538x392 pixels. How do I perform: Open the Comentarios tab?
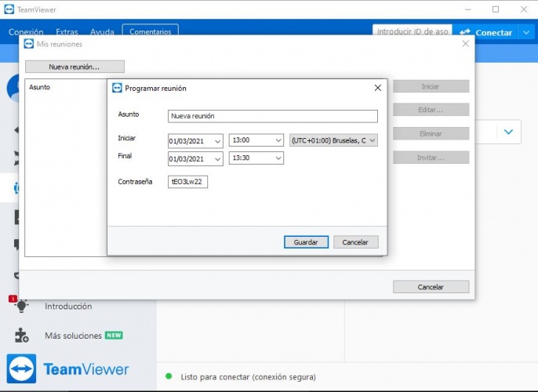point(151,31)
